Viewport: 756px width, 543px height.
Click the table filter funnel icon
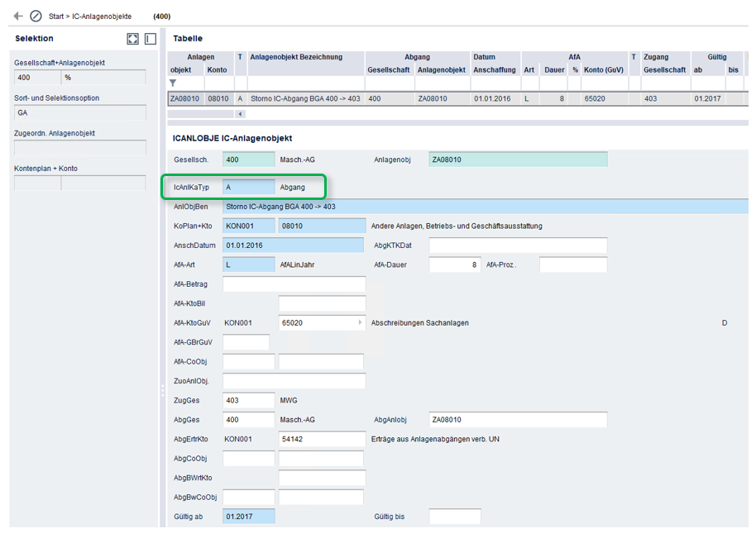[173, 83]
